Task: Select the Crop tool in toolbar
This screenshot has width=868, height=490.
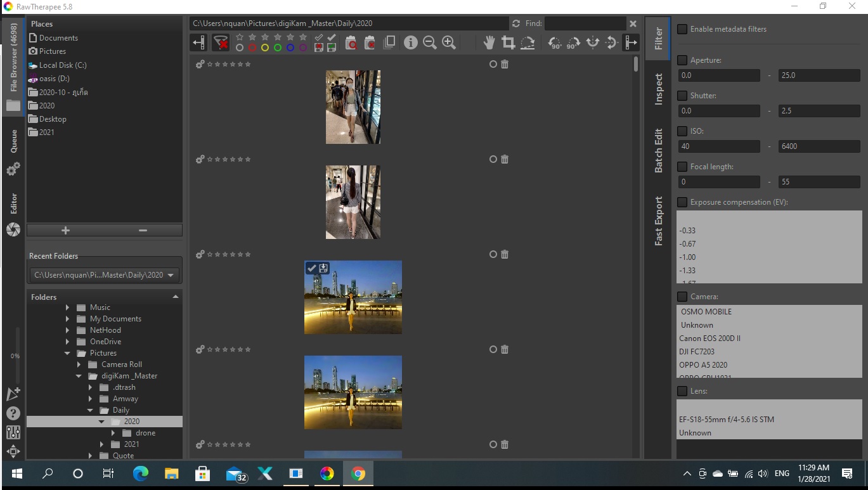Action: (x=508, y=42)
